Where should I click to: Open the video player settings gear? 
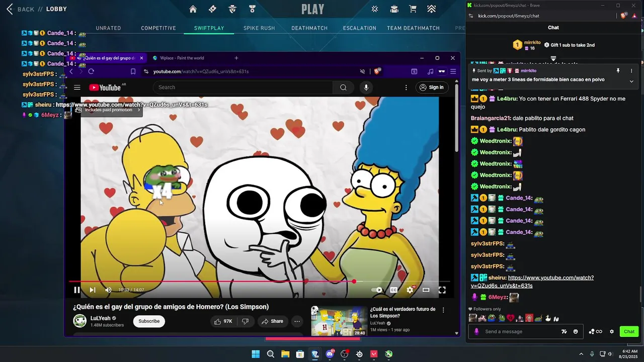(410, 290)
